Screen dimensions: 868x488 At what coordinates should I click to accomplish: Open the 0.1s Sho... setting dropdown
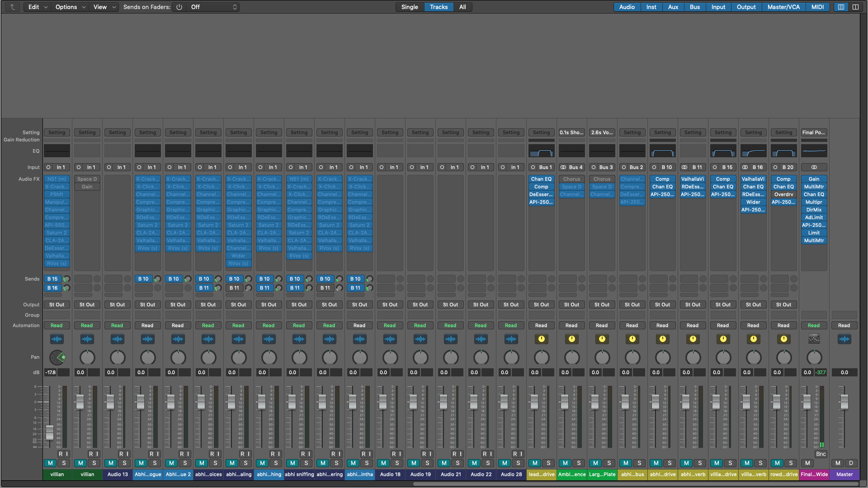click(x=571, y=132)
